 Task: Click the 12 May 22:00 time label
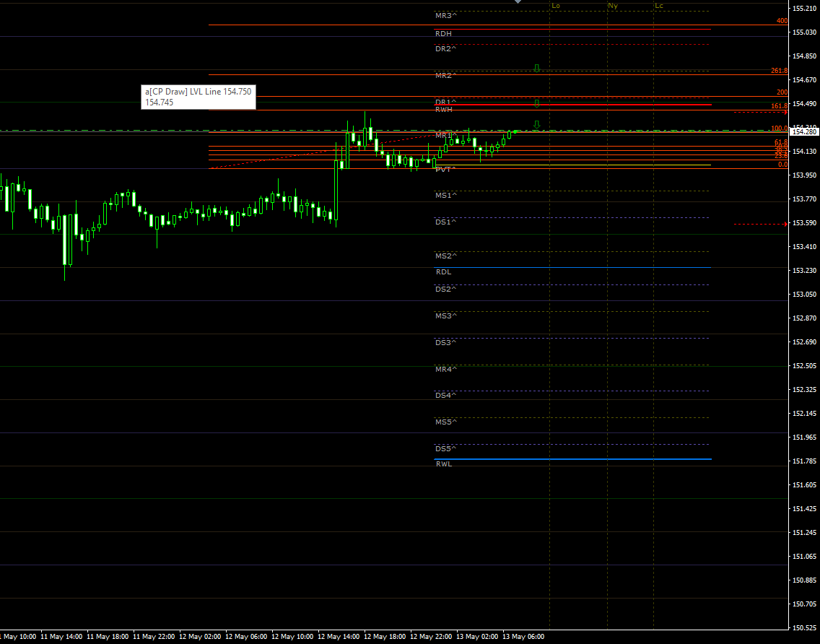tap(431, 637)
